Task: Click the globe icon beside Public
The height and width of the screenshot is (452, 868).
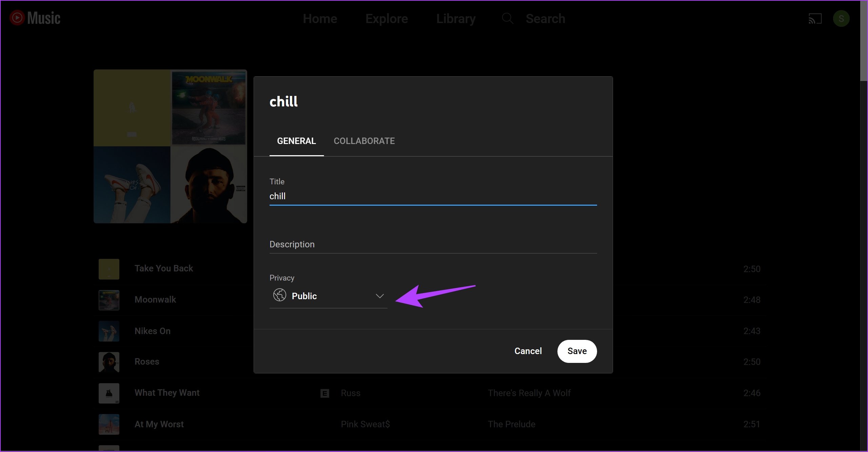Action: point(280,295)
